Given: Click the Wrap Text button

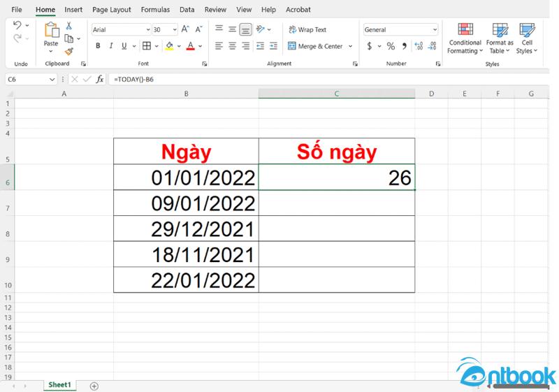Looking at the screenshot, I should pos(307,29).
